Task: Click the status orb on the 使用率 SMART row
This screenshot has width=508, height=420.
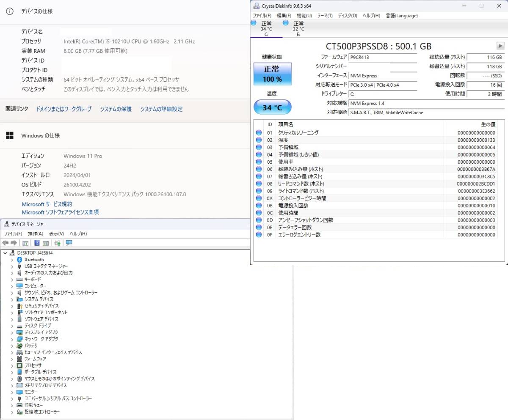Action: point(259,162)
